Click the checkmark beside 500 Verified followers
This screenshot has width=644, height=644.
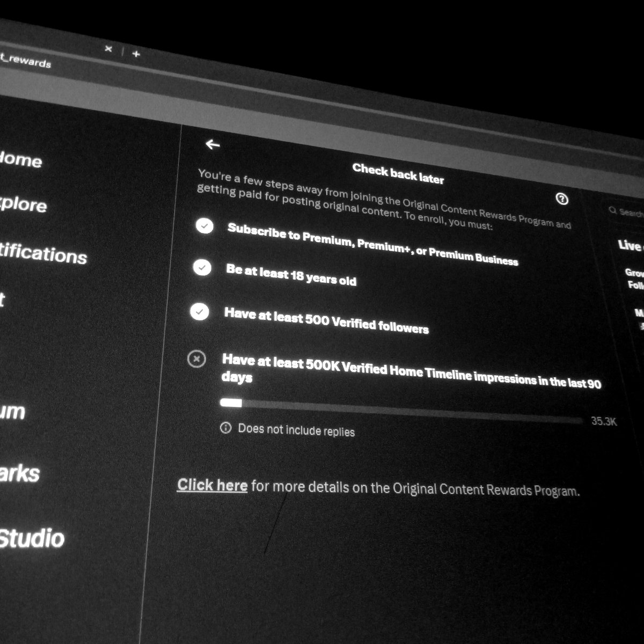(200, 311)
